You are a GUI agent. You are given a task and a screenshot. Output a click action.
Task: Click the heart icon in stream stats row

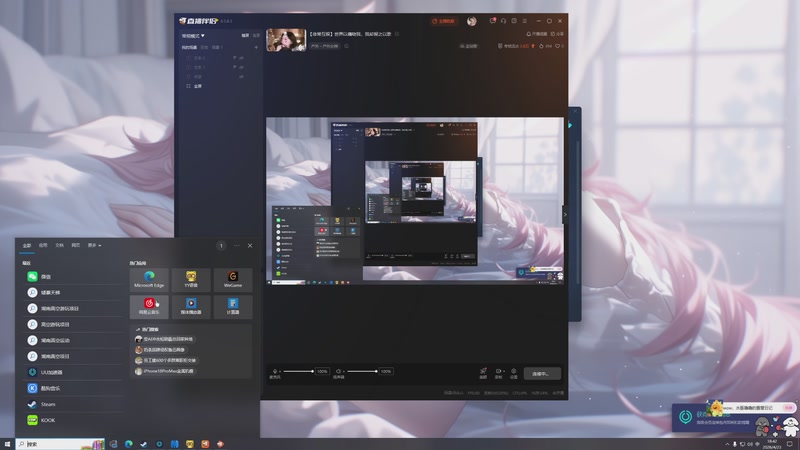(559, 46)
